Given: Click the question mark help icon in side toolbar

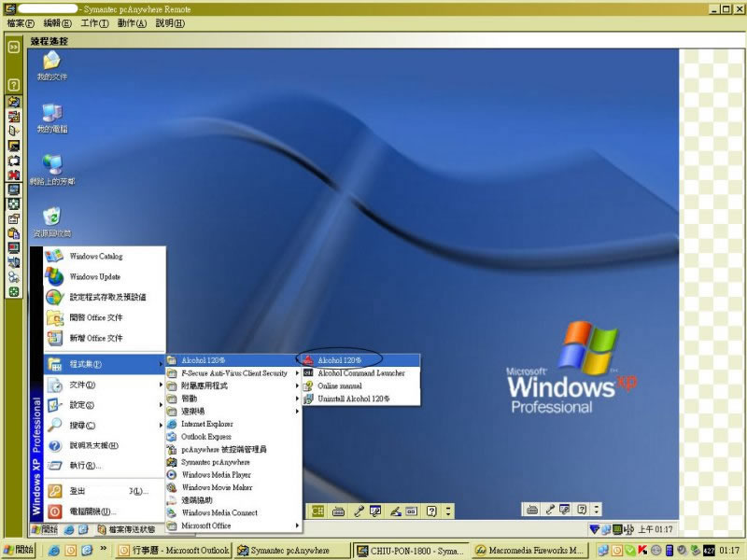Looking at the screenshot, I should point(14,85).
